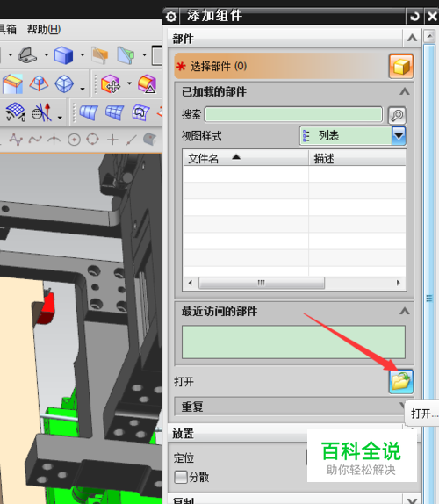The width and height of the screenshot is (439, 504).
Task: Click the dialog vertical scrollbar up arrow
Action: pyautogui.click(x=429, y=36)
